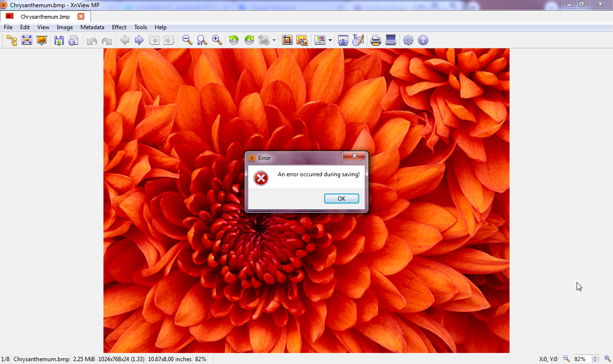Open the File menu
This screenshot has height=364, width=613.
coord(8,27)
